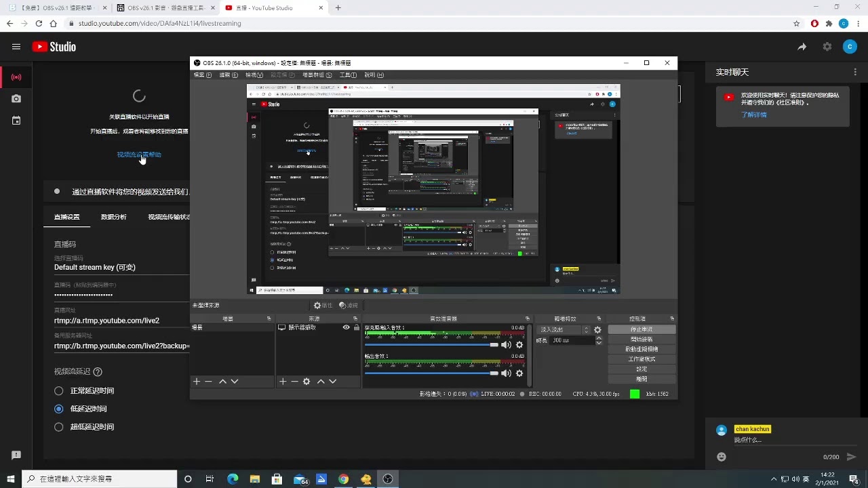The width and height of the screenshot is (868, 488).
Task: Bookmark this page with the star icon
Action: (797, 23)
